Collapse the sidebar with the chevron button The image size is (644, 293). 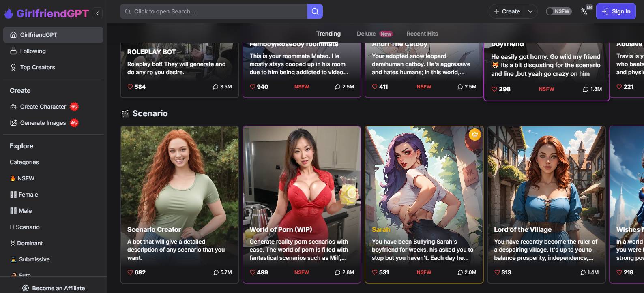(97, 13)
